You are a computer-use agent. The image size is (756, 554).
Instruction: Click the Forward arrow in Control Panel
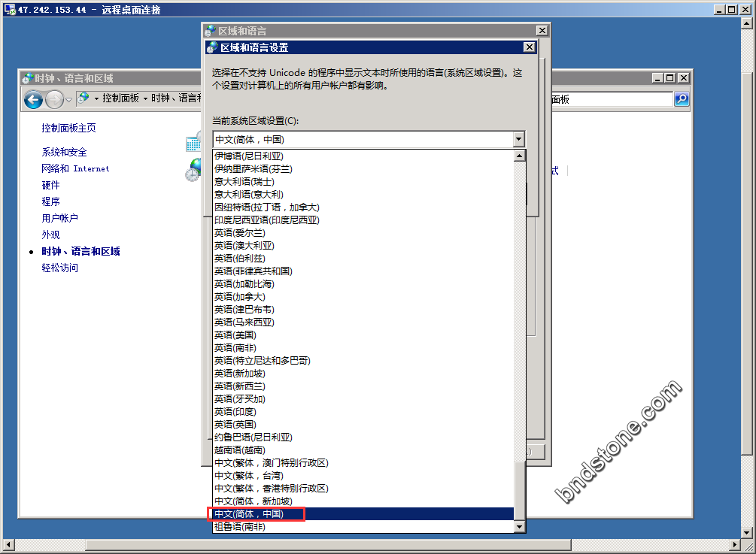(x=54, y=99)
